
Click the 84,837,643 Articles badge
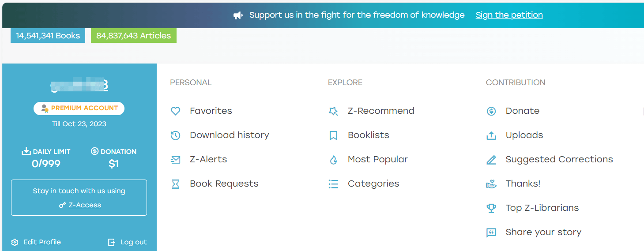pyautogui.click(x=134, y=36)
